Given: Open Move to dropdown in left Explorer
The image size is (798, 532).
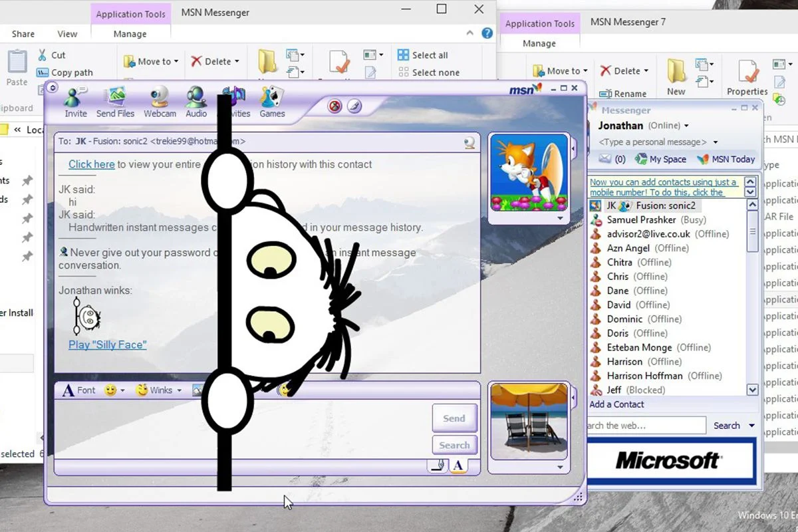Looking at the screenshot, I should point(151,61).
